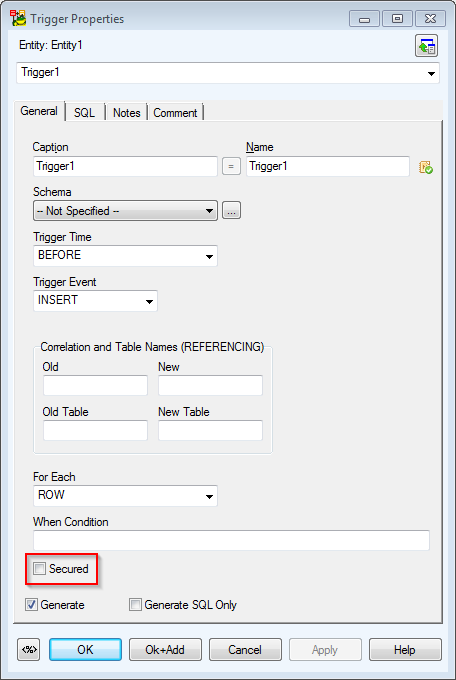Screen dimensions: 456x680
Task: Click the Toad frog icon in title bar
Action: (18, 19)
